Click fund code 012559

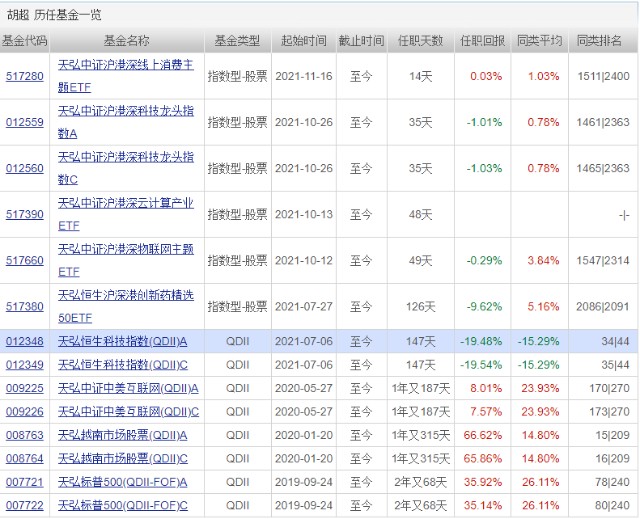point(24,122)
